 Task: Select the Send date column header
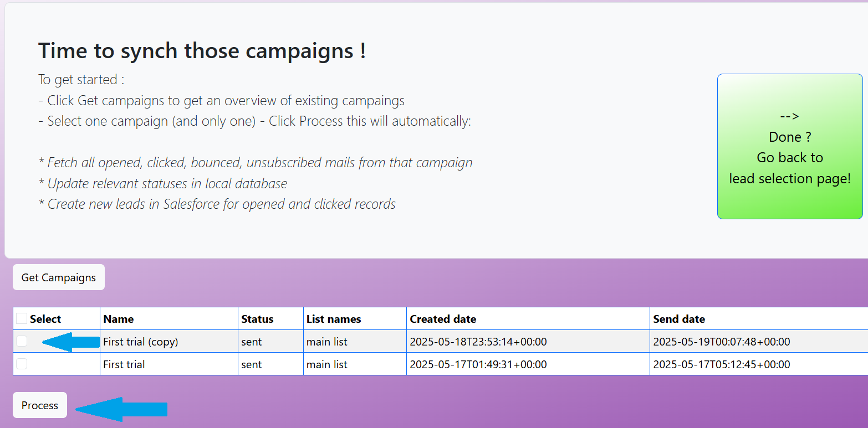pos(679,319)
